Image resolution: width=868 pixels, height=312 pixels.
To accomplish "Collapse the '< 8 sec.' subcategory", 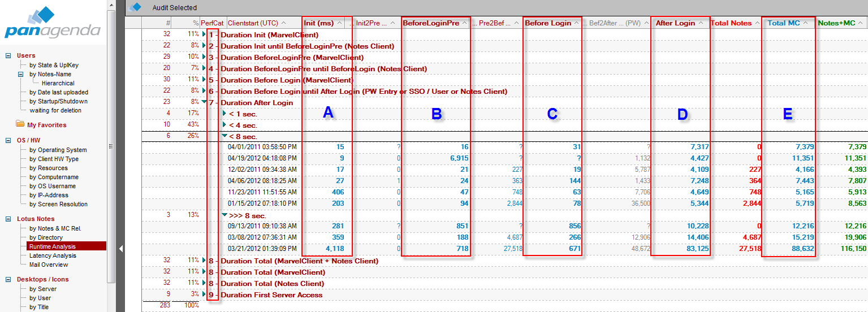I will 224,136.
